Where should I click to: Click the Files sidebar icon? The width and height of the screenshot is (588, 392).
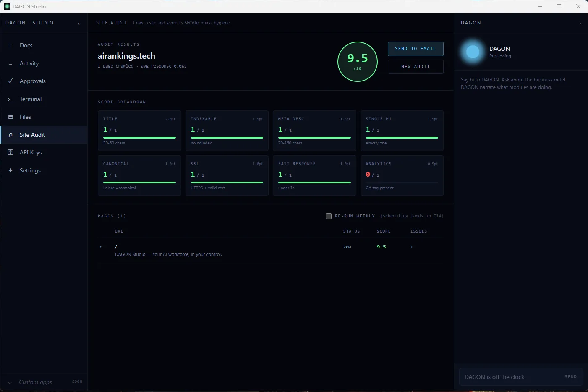click(x=10, y=117)
